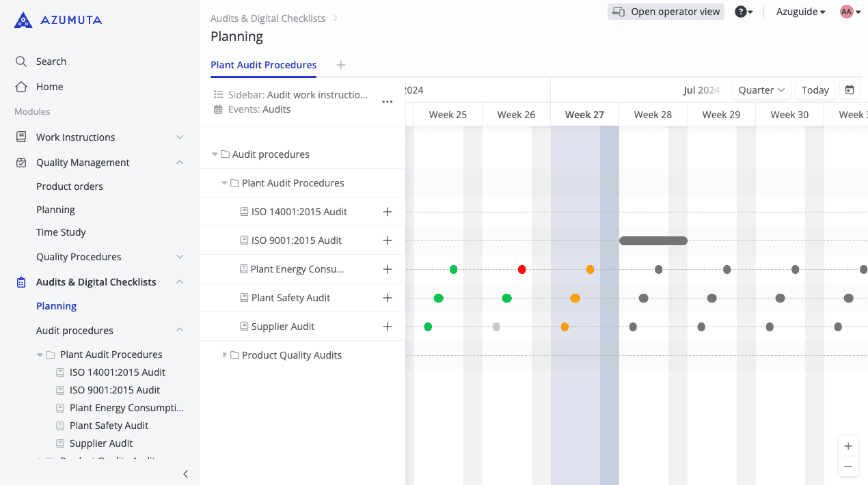Select the Plant Audit Procedures tab
This screenshot has width=868, height=485.
click(x=263, y=65)
